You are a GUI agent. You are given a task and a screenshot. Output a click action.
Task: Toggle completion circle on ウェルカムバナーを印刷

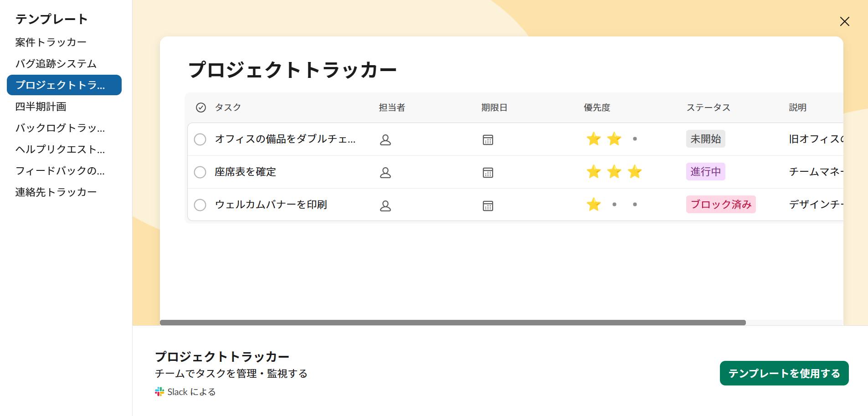tap(200, 205)
